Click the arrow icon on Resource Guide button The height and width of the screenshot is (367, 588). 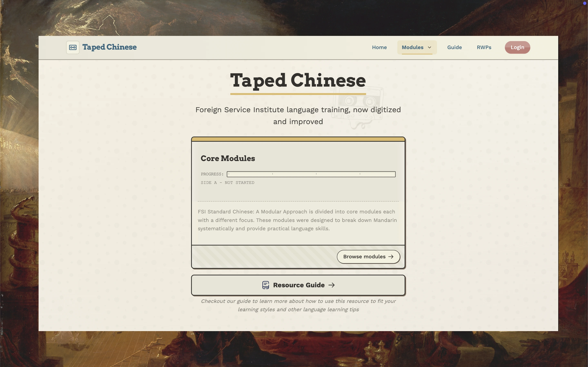point(332,285)
